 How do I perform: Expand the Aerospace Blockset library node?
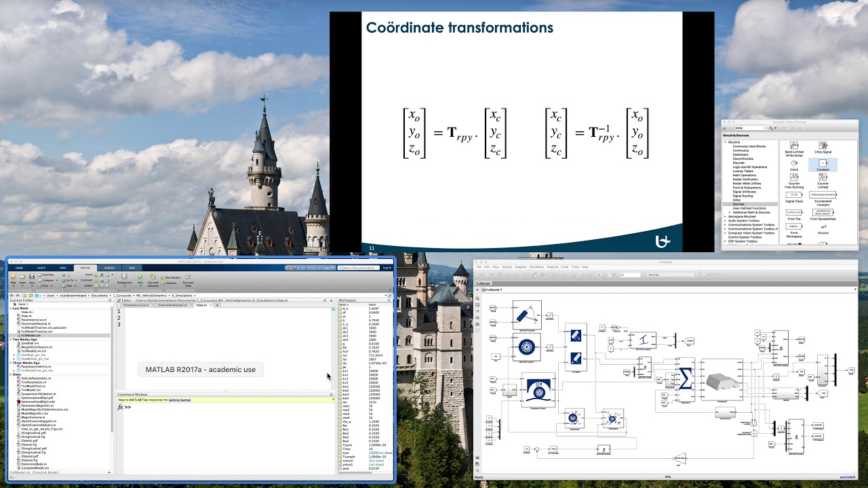(x=725, y=216)
